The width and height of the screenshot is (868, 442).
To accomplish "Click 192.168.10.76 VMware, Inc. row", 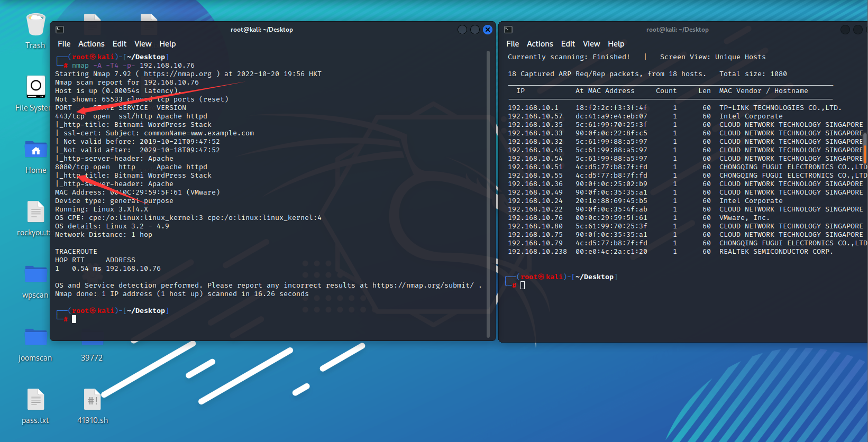I will tap(639, 218).
